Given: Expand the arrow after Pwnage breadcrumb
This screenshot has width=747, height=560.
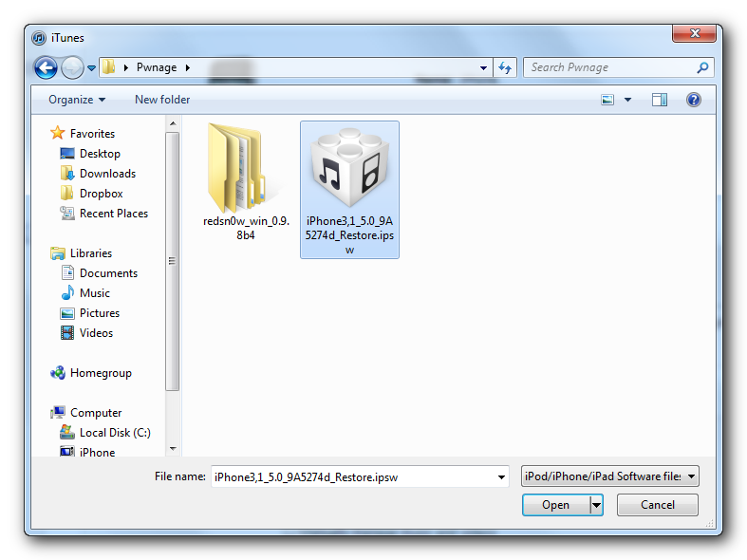Looking at the screenshot, I should [188, 67].
